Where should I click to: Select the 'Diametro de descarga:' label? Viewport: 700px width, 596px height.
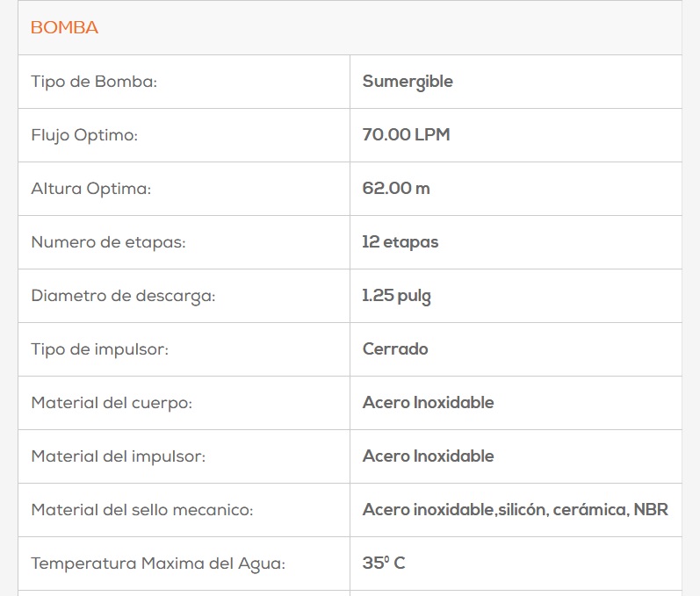click(x=123, y=296)
